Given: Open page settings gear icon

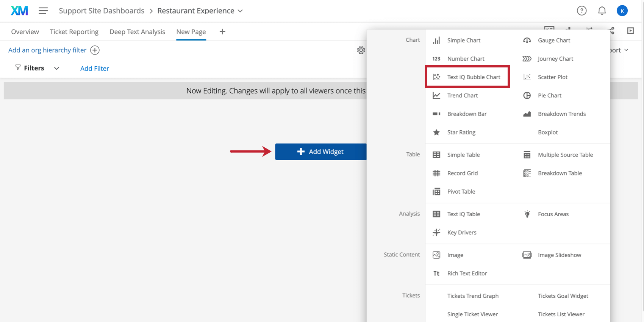Looking at the screenshot, I should click(361, 50).
